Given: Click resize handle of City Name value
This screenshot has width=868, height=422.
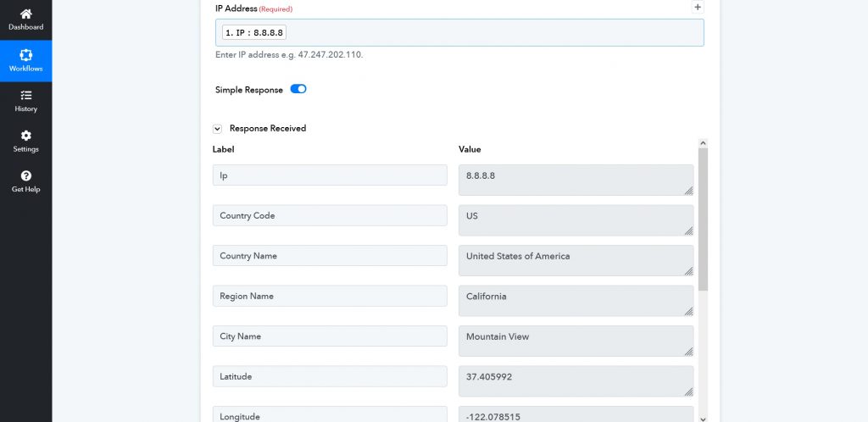Looking at the screenshot, I should click(688, 352).
